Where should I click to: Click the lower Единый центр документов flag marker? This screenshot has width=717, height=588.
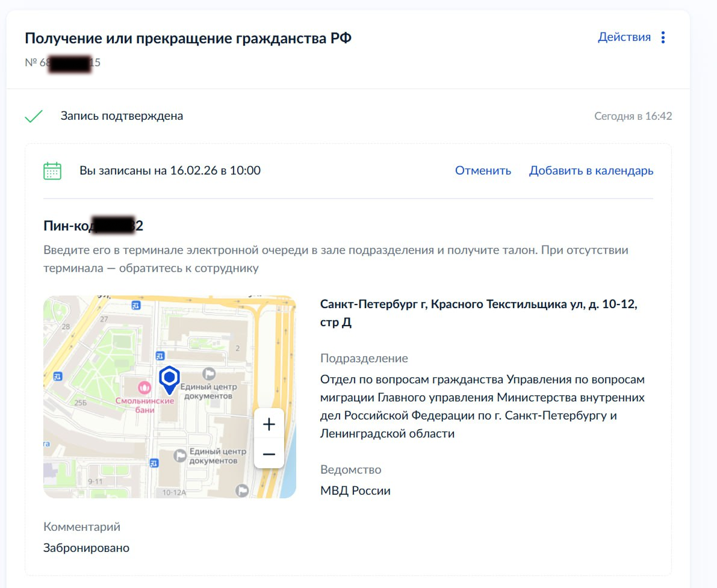pos(180,456)
